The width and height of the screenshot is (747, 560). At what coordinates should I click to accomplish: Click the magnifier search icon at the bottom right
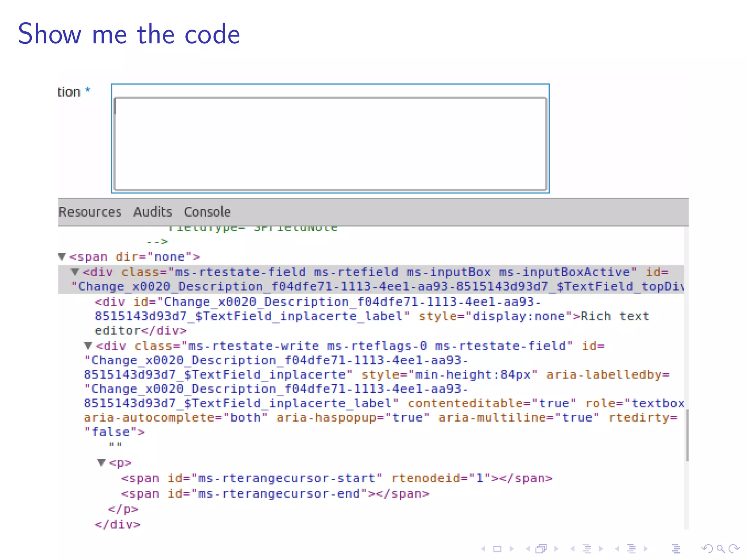[720, 549]
